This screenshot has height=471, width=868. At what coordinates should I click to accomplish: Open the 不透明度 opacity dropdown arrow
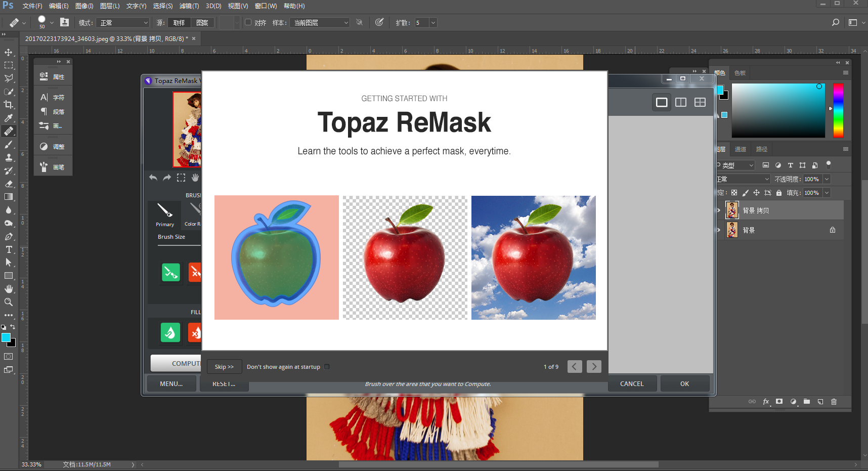827,179
